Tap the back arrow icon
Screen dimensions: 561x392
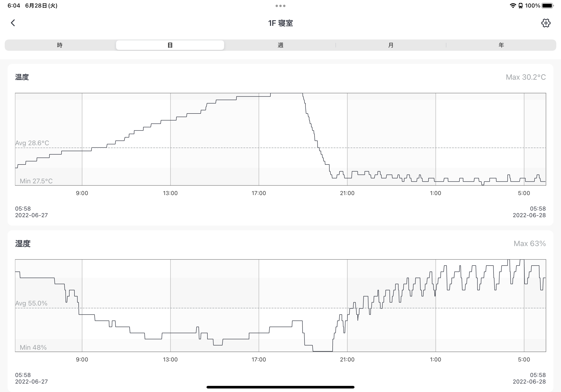[x=13, y=23]
